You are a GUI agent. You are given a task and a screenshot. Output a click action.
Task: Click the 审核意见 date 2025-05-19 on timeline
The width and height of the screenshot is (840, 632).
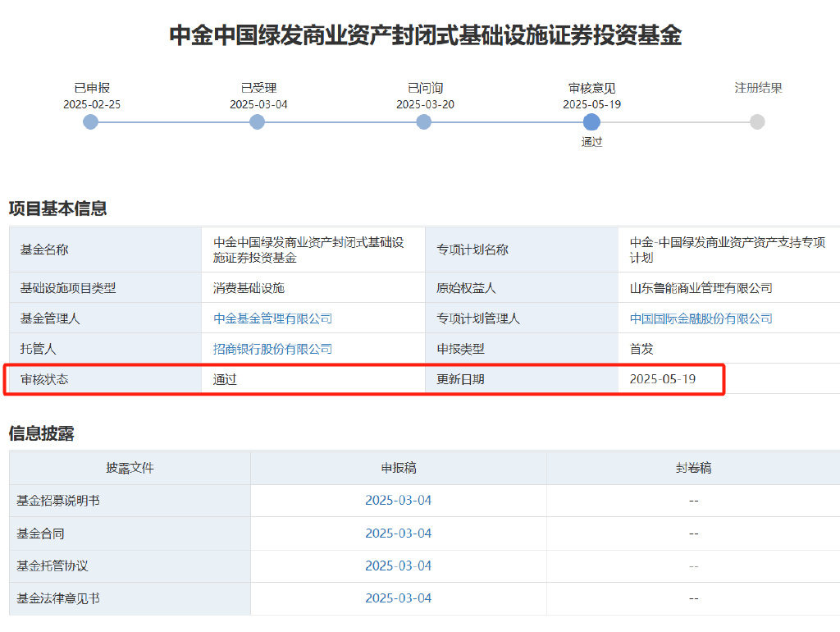point(591,104)
